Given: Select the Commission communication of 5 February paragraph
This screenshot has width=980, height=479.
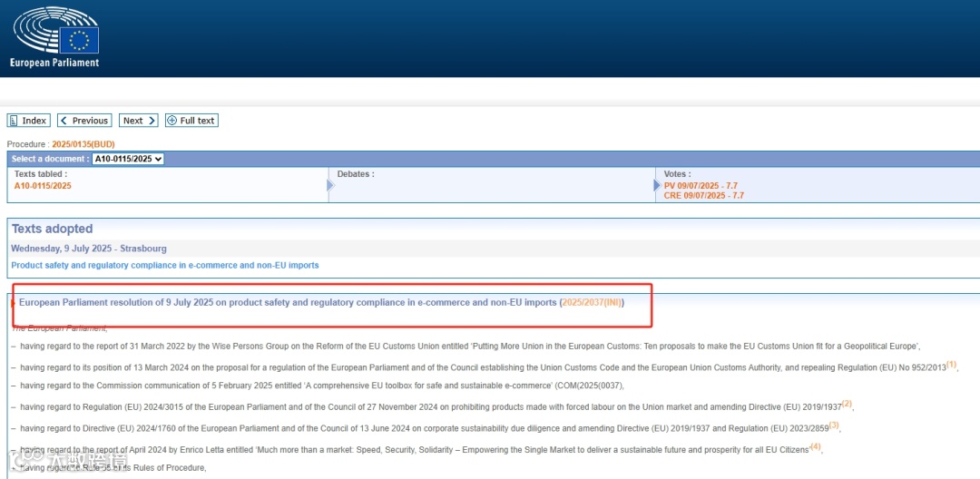Looking at the screenshot, I should tap(322, 386).
